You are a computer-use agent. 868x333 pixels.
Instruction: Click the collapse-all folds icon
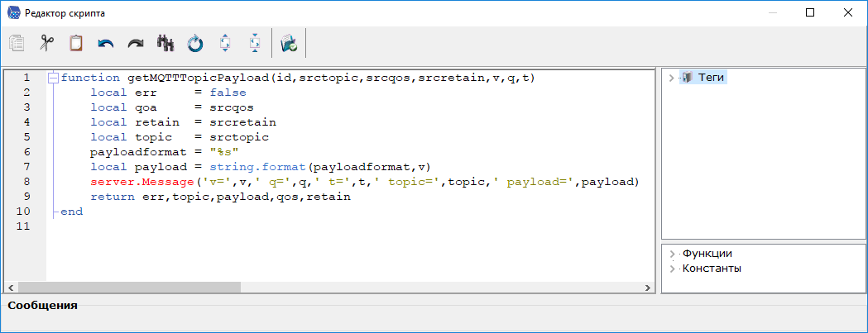pyautogui.click(x=255, y=43)
